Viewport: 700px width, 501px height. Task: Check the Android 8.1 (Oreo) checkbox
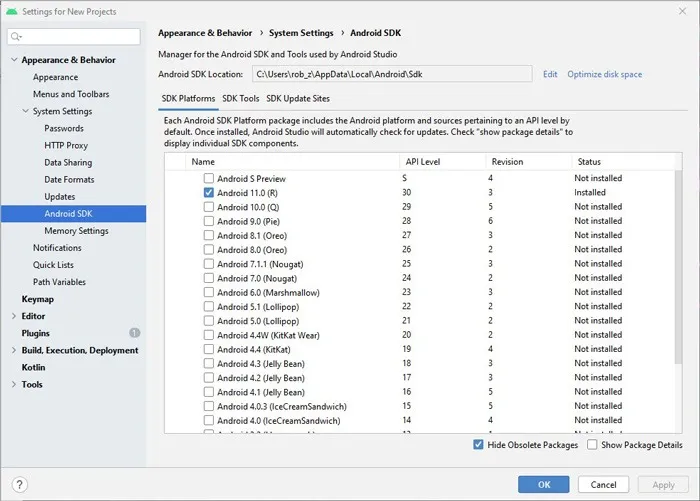(208, 235)
